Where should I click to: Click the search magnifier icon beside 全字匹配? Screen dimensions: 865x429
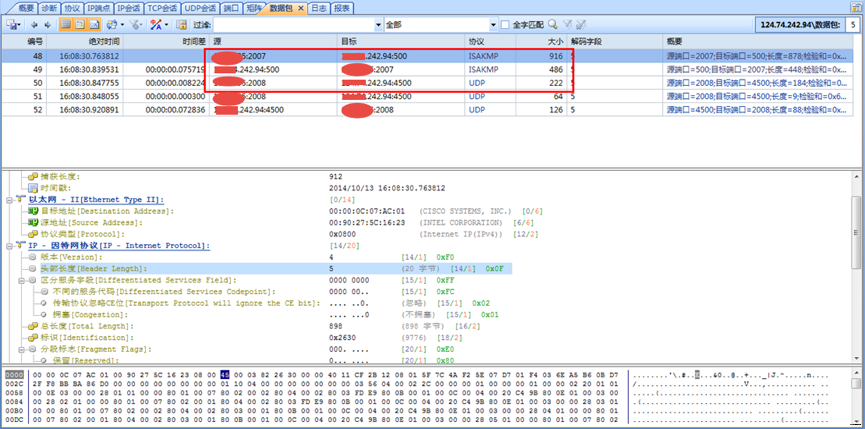pyautogui.click(x=550, y=23)
